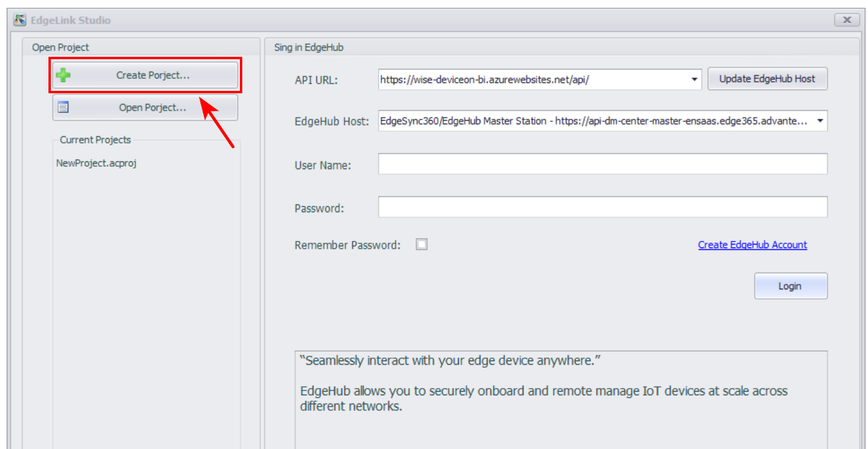
Task: Expand the EdgeHub Host dropdown arrow
Action: pos(820,121)
